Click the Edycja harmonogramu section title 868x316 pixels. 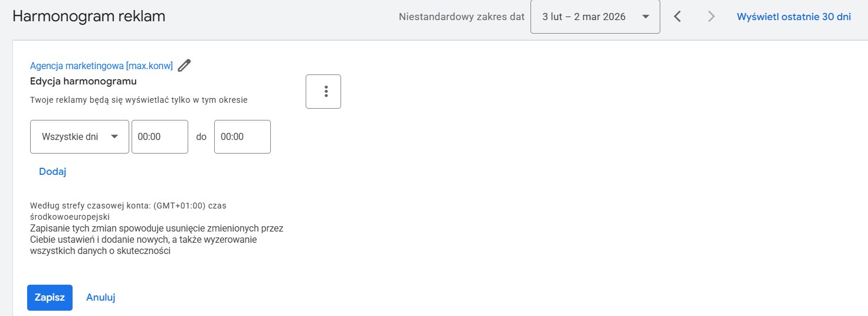pos(83,82)
